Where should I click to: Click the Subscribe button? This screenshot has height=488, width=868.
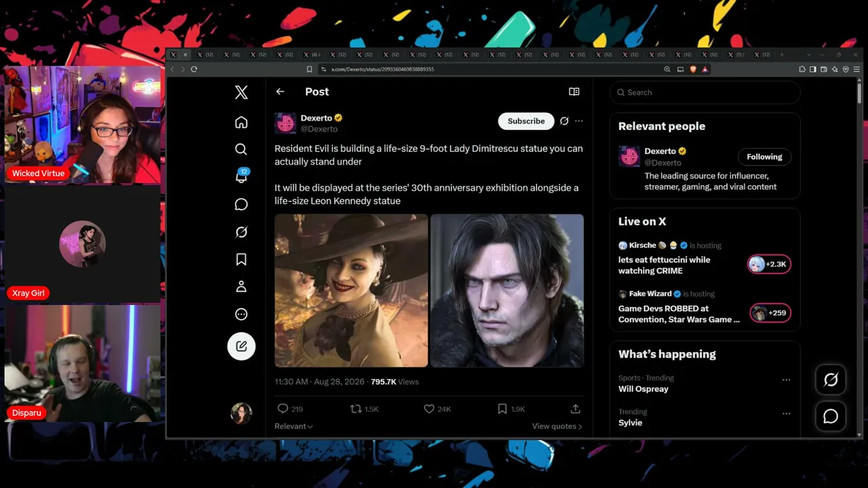coord(526,121)
